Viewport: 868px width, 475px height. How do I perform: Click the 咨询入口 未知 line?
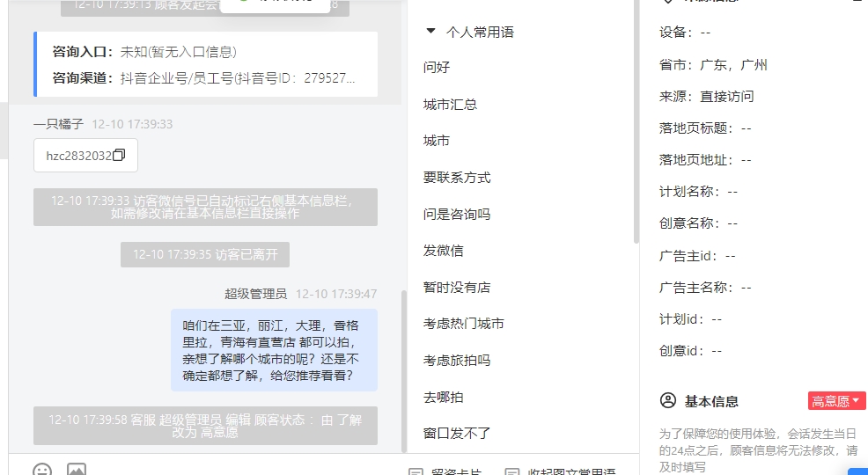pyautogui.click(x=144, y=52)
